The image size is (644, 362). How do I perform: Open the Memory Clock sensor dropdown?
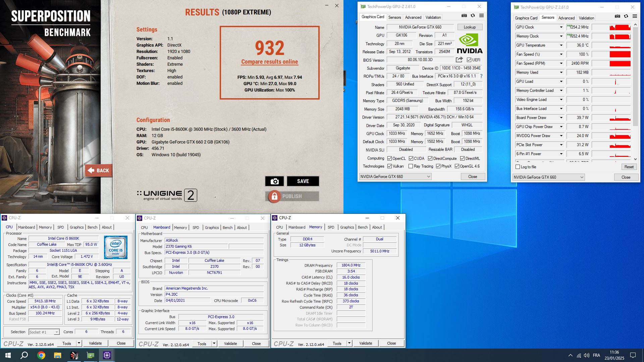[561, 36]
